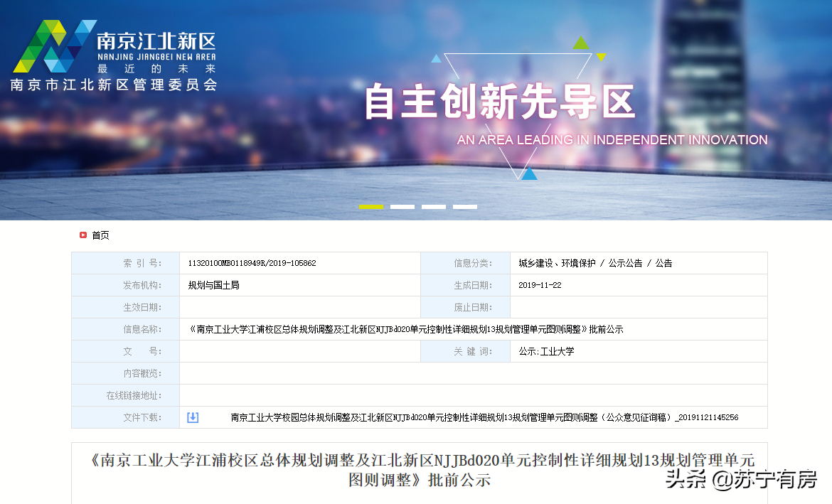This screenshot has width=832, height=504.
Task: Select the first yellow carousel indicator
Action: [x=371, y=207]
